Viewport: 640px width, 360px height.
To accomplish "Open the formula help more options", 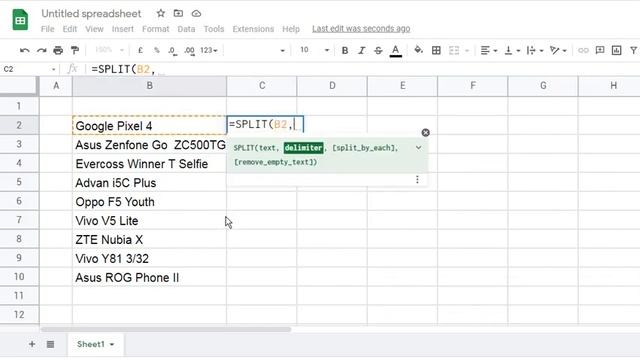I will 417,180.
